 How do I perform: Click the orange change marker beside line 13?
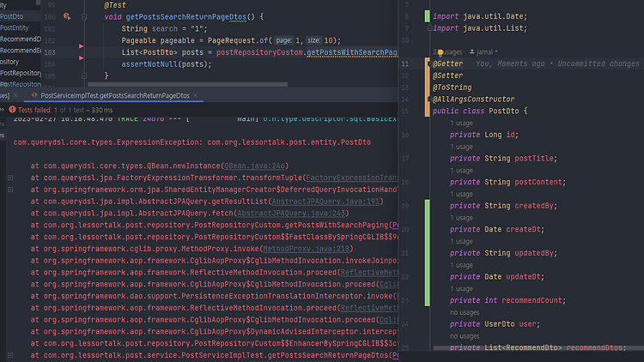click(x=427, y=87)
